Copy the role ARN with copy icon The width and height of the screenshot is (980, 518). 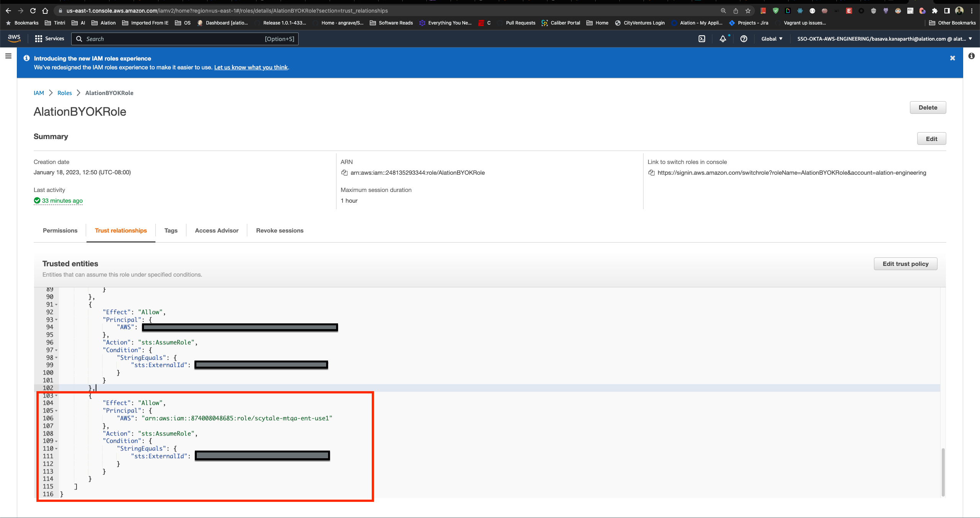(x=345, y=173)
